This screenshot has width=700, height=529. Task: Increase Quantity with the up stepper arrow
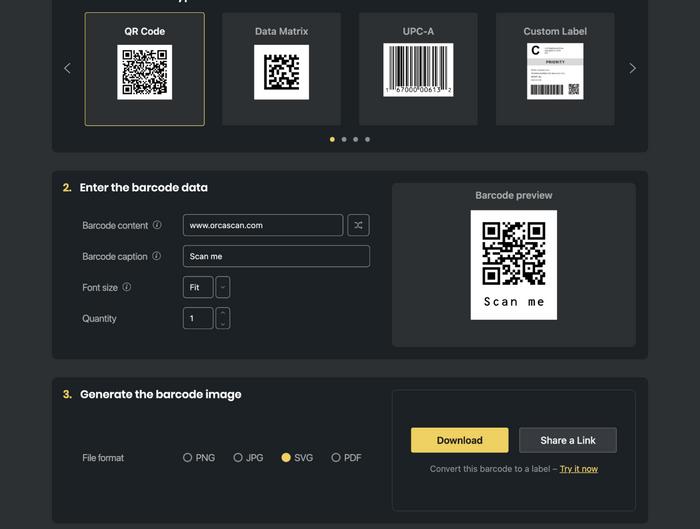[223, 312]
